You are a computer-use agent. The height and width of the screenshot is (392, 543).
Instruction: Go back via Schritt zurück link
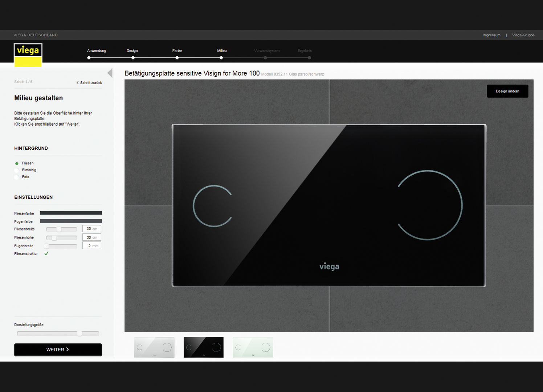click(89, 83)
